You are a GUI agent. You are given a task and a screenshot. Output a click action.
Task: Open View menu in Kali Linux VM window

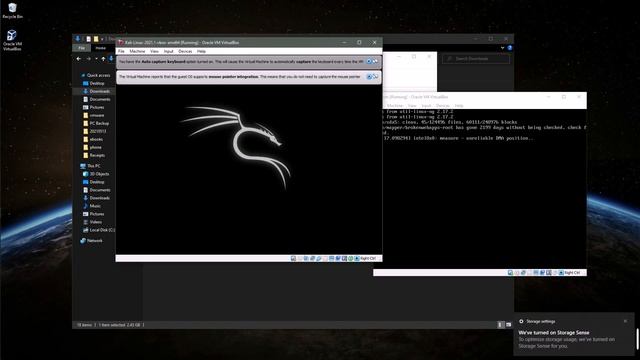point(154,51)
